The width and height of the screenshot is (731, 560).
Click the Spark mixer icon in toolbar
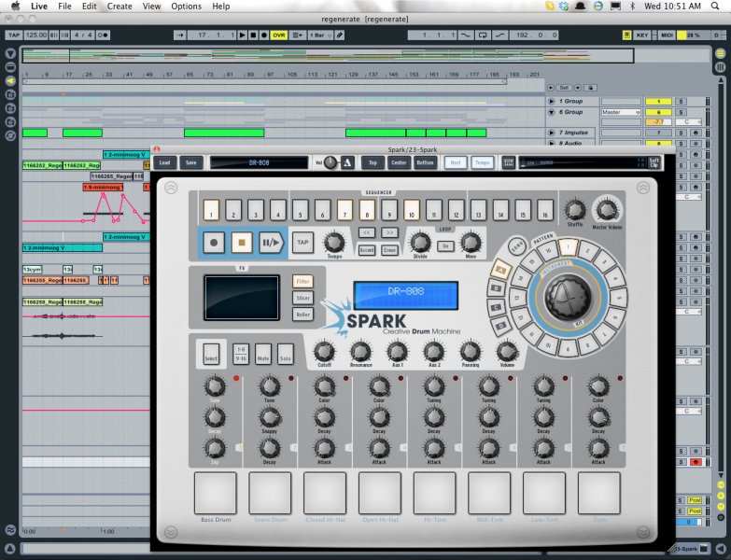click(x=508, y=162)
